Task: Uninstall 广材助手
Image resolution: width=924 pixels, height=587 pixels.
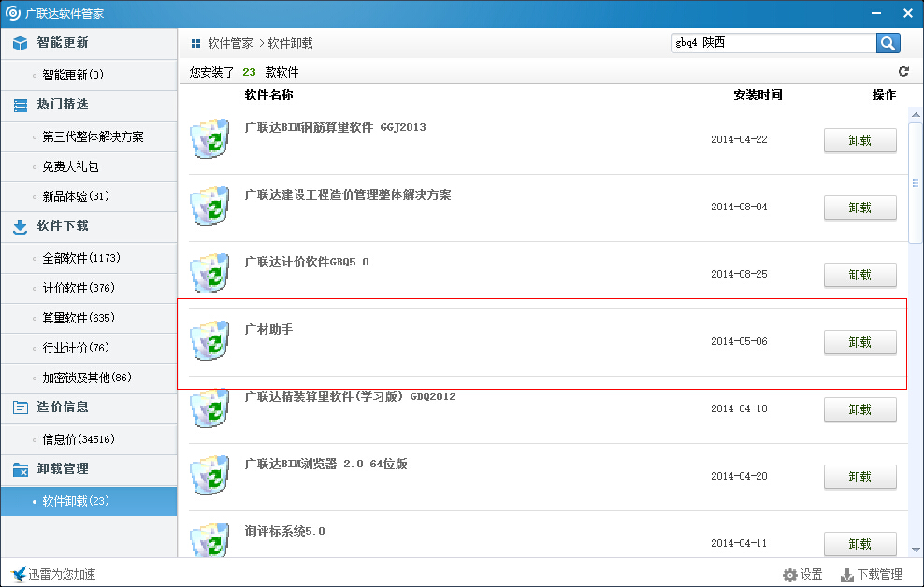Action: (x=859, y=342)
